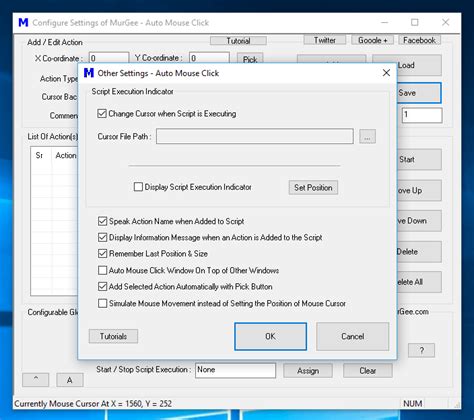Click the Y Co-ordinate input field
This screenshot has width=474, height=420.
pyautogui.click(x=209, y=58)
